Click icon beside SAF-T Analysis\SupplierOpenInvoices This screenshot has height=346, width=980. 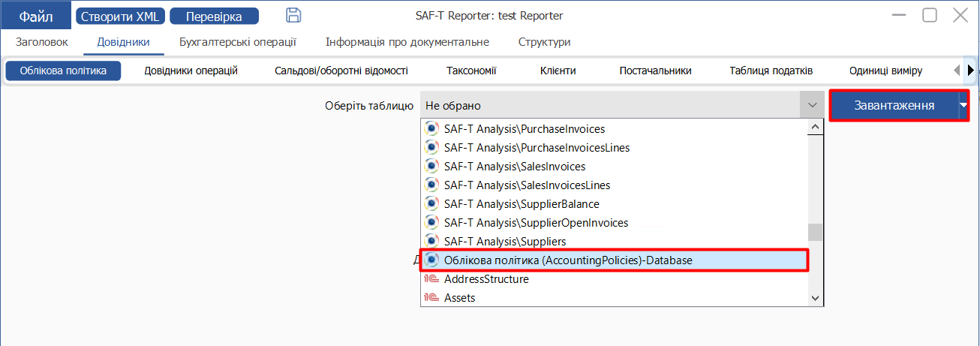pyautogui.click(x=431, y=222)
